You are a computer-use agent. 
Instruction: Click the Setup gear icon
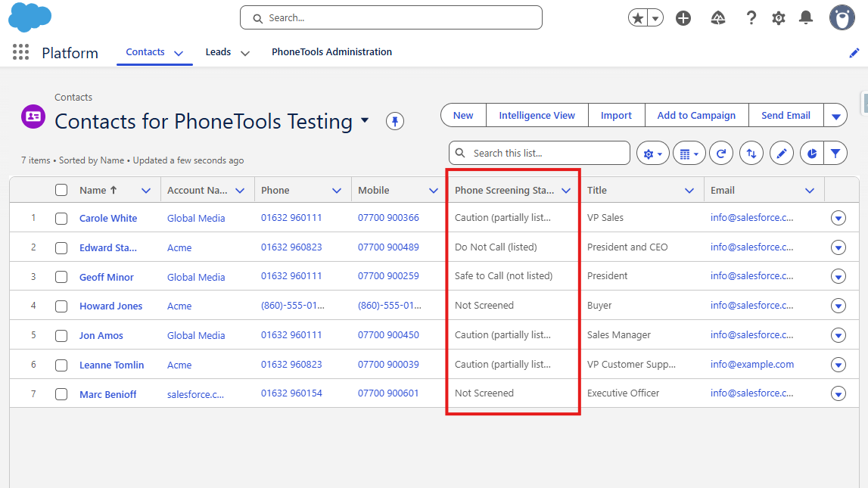(x=778, y=18)
